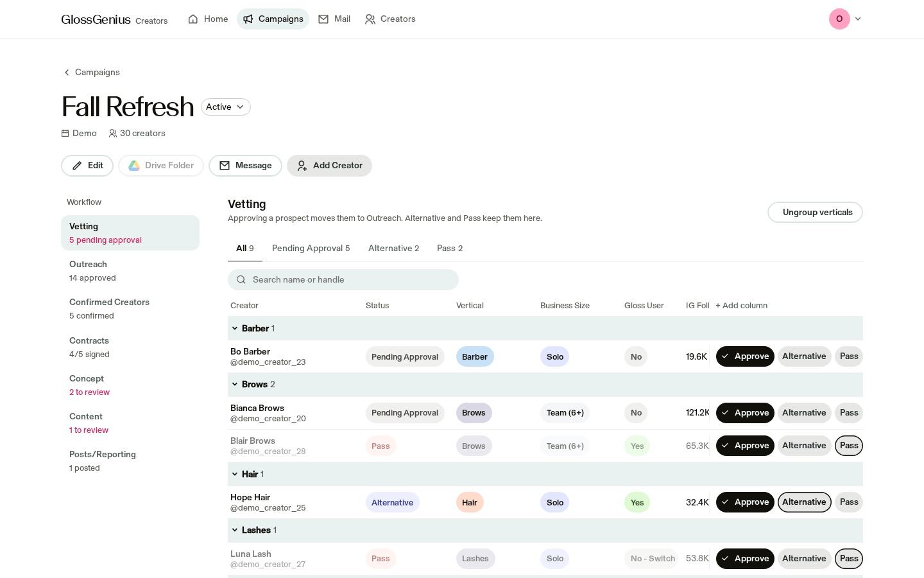Image resolution: width=924 pixels, height=578 pixels.
Task: Toggle Ungroup verticals
Action: click(x=815, y=213)
